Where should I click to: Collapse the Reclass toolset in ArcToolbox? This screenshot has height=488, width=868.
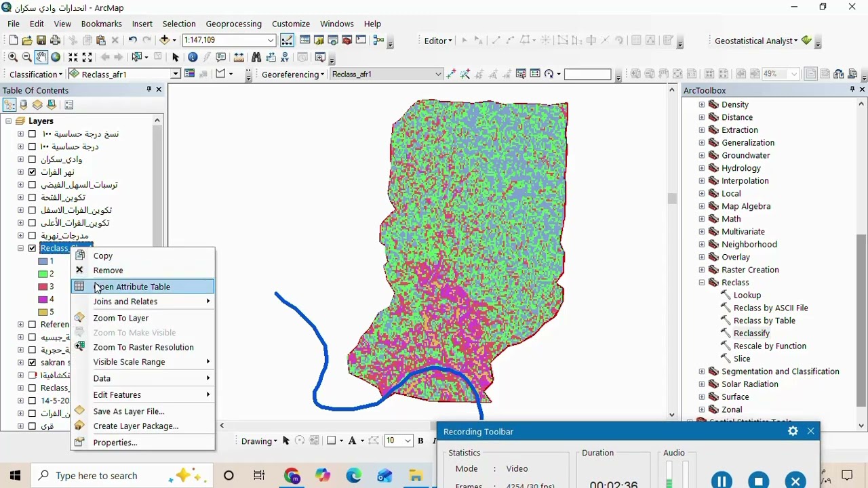tap(702, 282)
